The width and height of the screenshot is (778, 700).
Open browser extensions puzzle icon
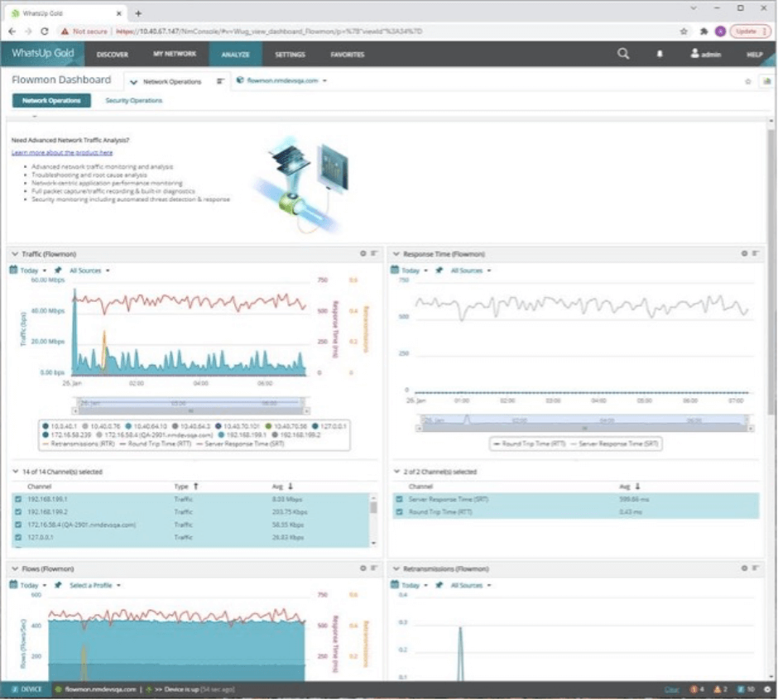pos(704,31)
